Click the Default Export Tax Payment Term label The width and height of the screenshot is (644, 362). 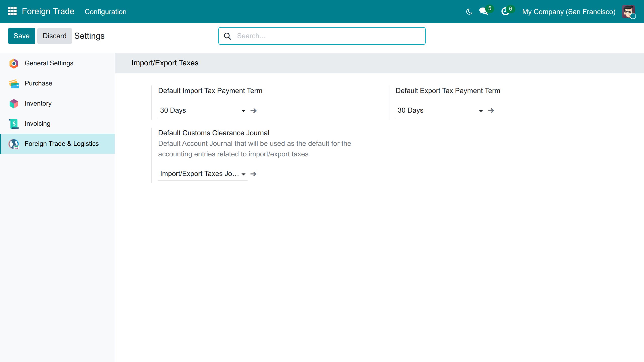click(448, 91)
